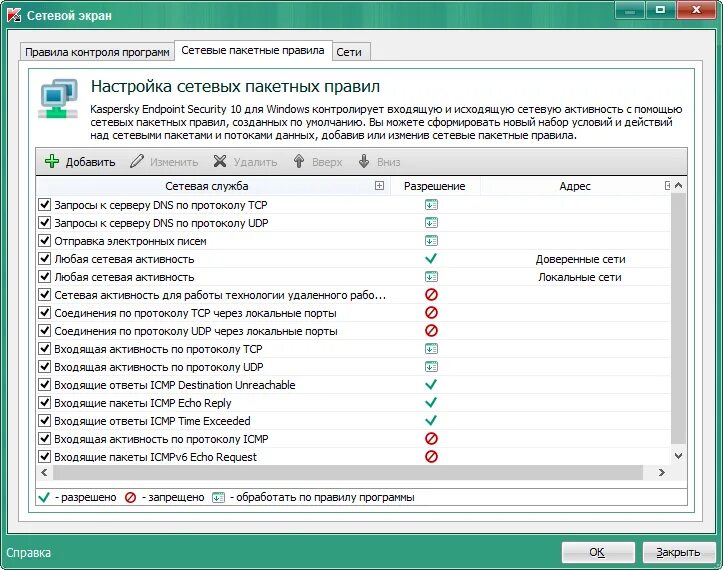Click allow checkmark for Доверенные сети rule
Screen dimensions: 723x570
tap(431, 259)
